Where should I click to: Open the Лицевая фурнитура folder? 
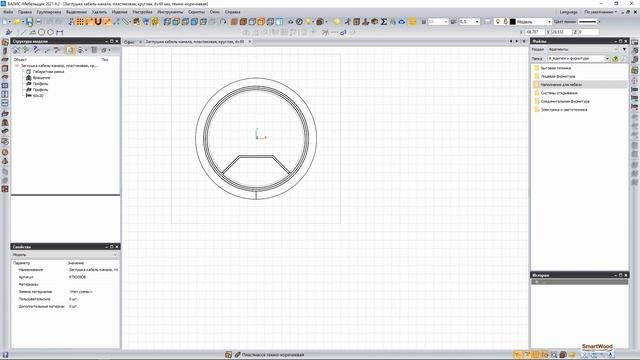(x=558, y=76)
